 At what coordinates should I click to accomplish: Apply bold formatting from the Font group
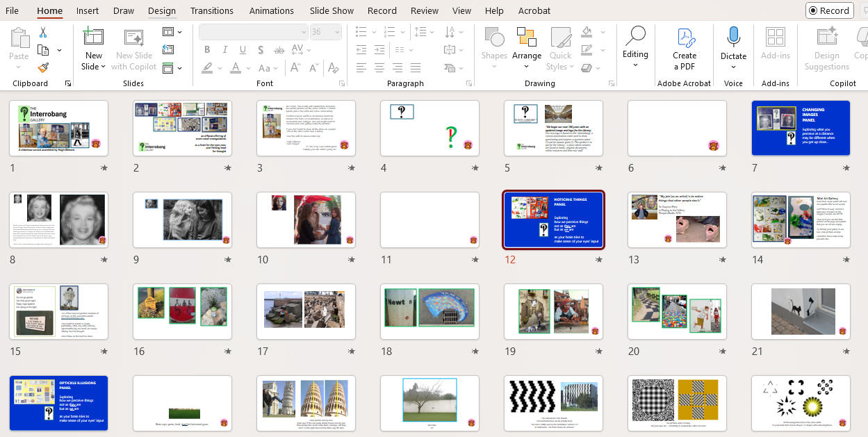206,49
